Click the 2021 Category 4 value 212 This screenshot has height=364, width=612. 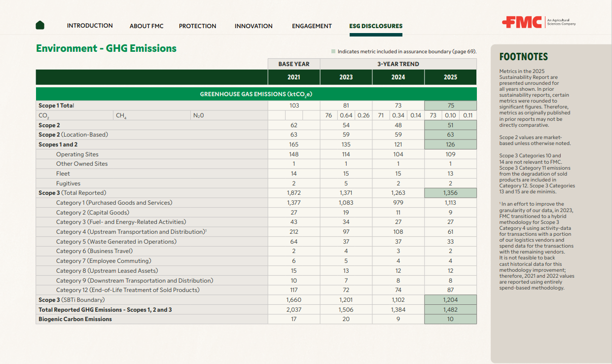294,232
